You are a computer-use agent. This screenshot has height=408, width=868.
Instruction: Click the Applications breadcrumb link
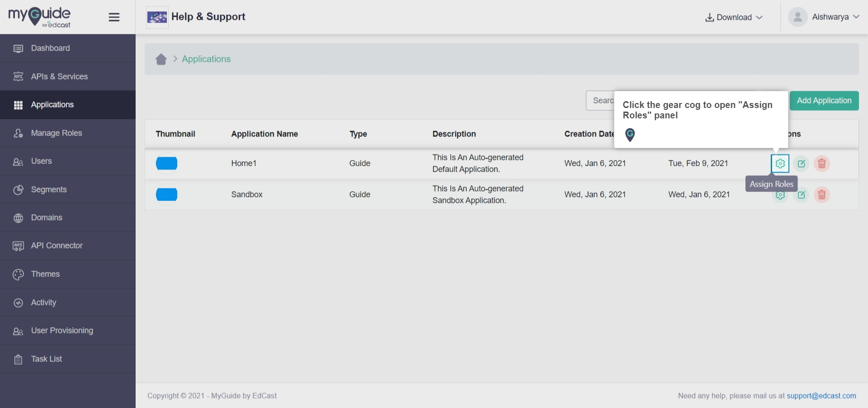click(x=206, y=59)
